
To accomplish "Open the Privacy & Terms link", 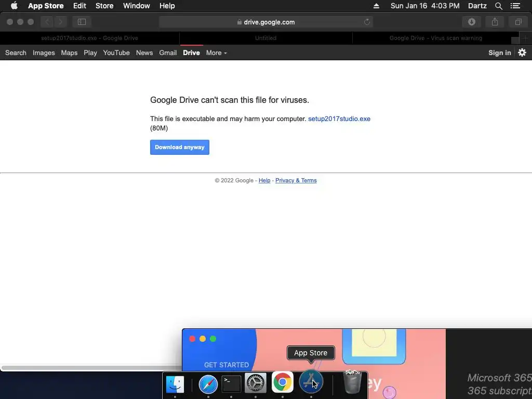I will click(x=296, y=180).
